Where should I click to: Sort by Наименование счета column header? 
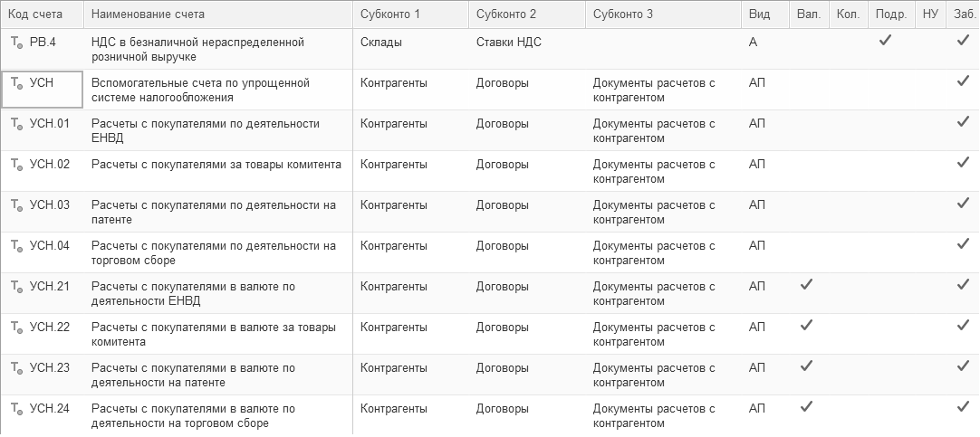point(148,14)
